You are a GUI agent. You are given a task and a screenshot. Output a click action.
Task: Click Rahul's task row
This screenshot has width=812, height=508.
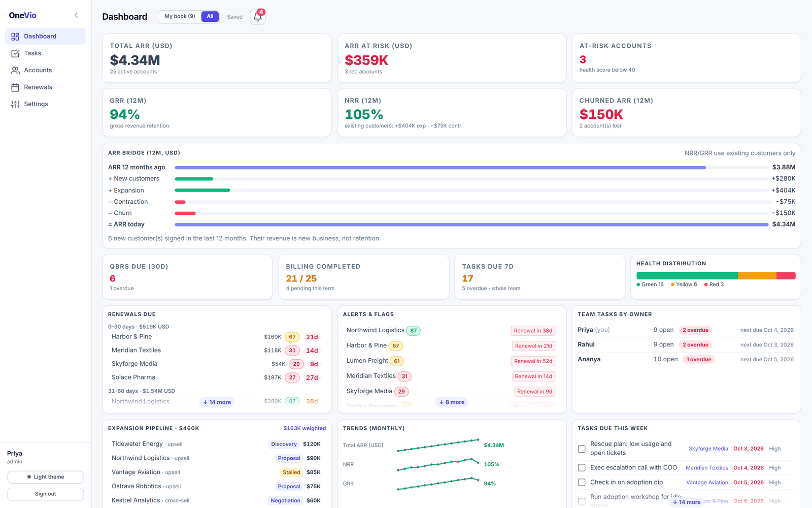(686, 345)
